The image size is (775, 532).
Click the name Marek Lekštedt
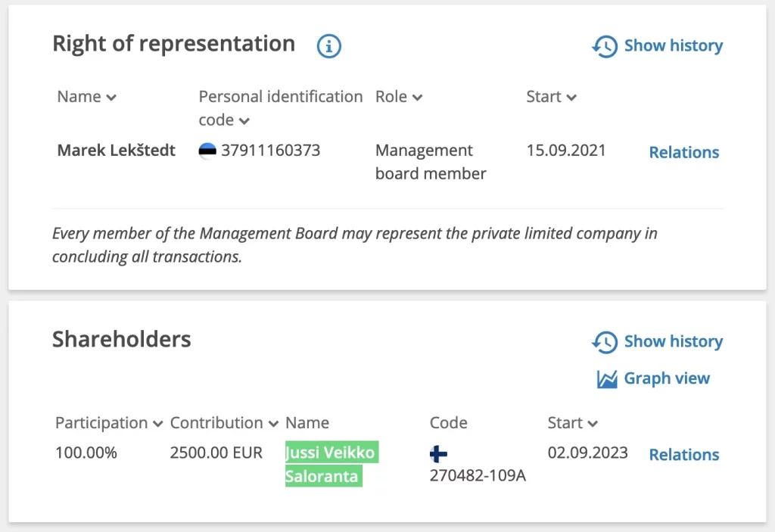point(116,150)
